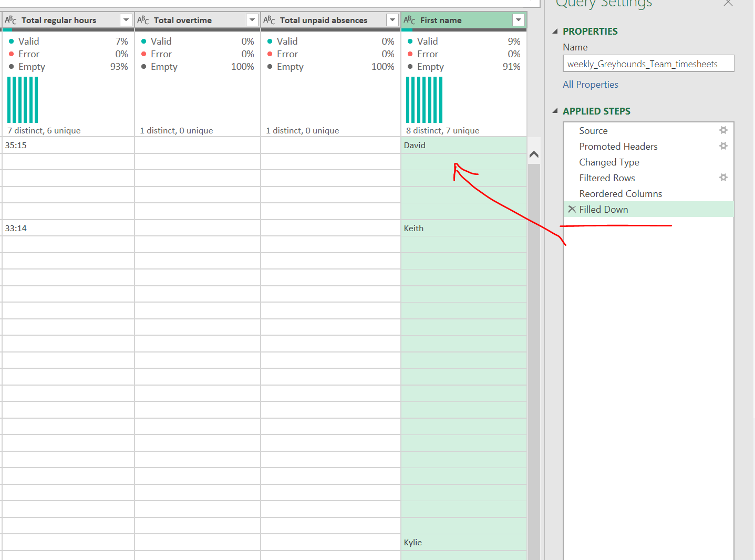Open settings gear for Source step
The image size is (755, 560).
pyautogui.click(x=723, y=130)
